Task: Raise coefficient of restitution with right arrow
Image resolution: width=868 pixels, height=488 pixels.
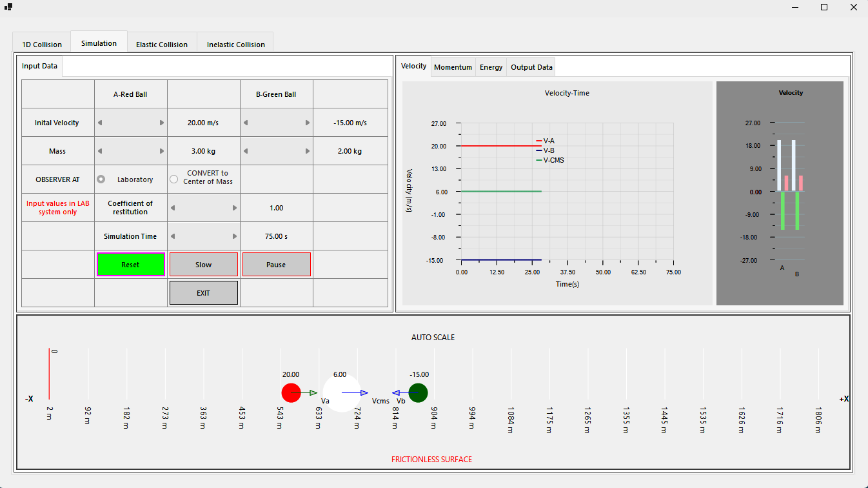Action: 235,208
